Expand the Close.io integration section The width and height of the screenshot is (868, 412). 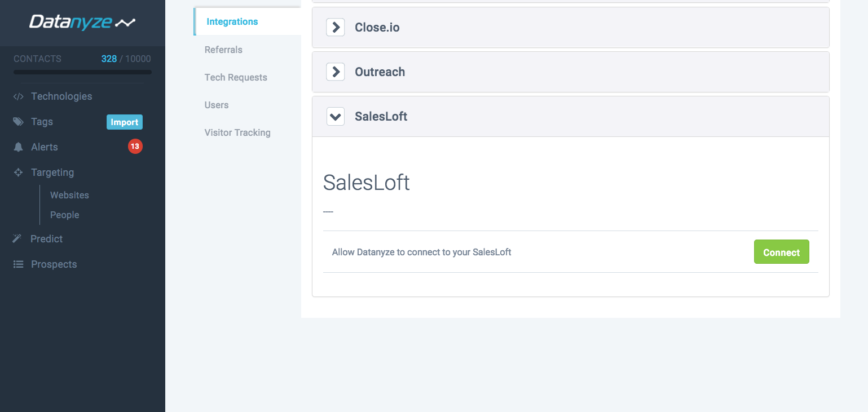pos(336,27)
